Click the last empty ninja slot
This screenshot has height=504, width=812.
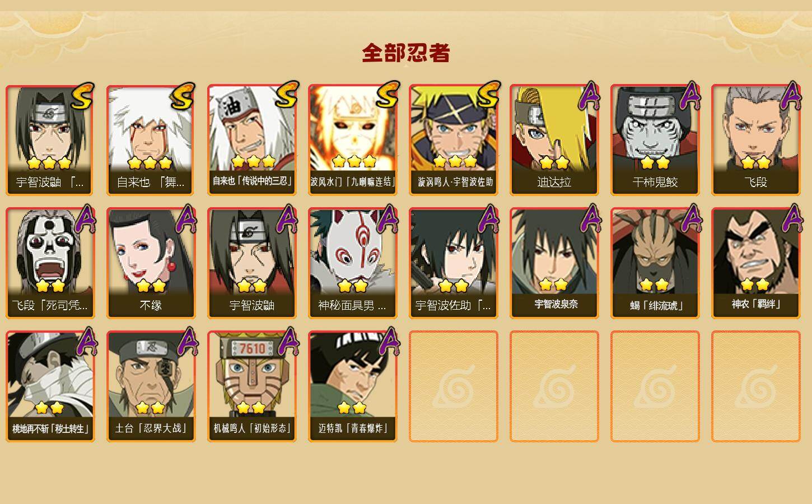755,386
